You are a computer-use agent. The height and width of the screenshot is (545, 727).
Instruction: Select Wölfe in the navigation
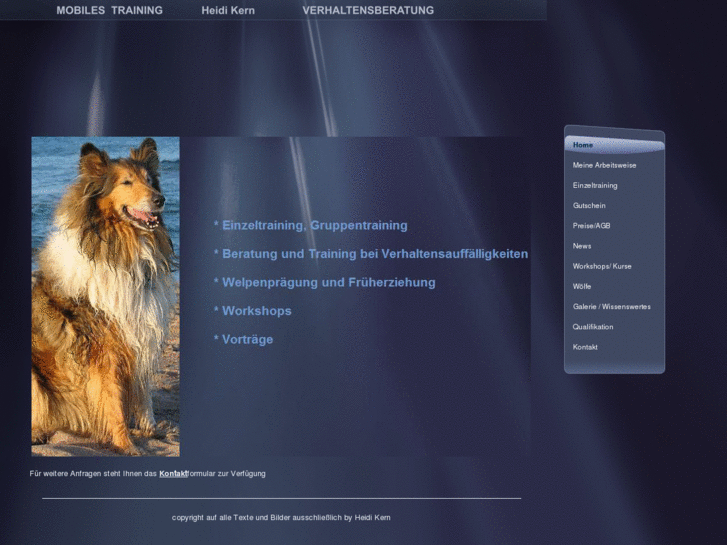(x=581, y=286)
